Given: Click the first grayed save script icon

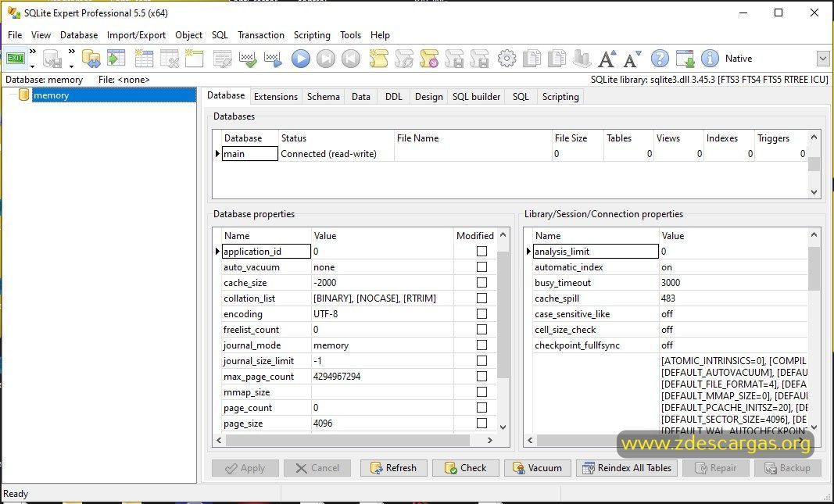Looking at the screenshot, I should coord(454,59).
